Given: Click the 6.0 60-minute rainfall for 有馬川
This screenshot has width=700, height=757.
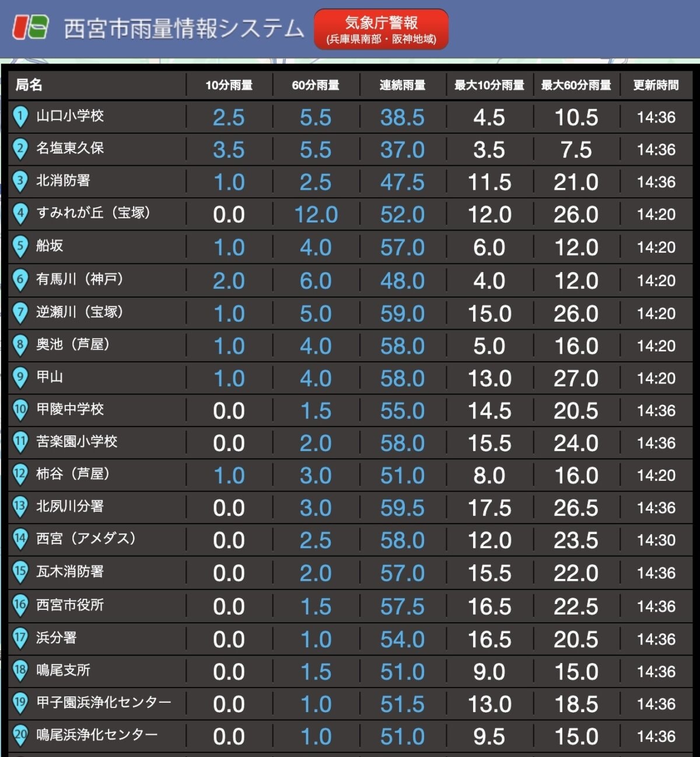Looking at the screenshot, I should pyautogui.click(x=316, y=281).
